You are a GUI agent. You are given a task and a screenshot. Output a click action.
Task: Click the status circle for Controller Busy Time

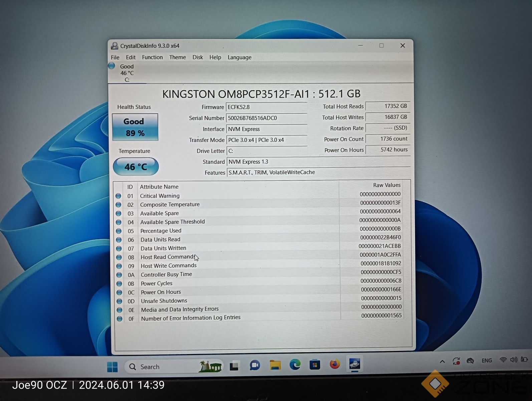pyautogui.click(x=119, y=275)
